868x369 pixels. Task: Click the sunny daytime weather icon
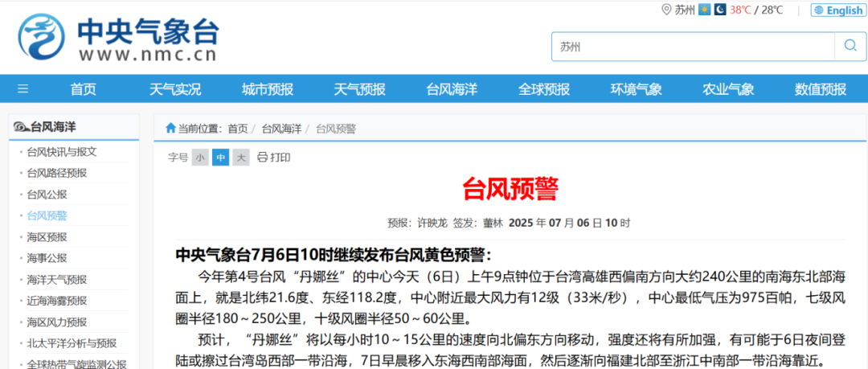(x=704, y=10)
